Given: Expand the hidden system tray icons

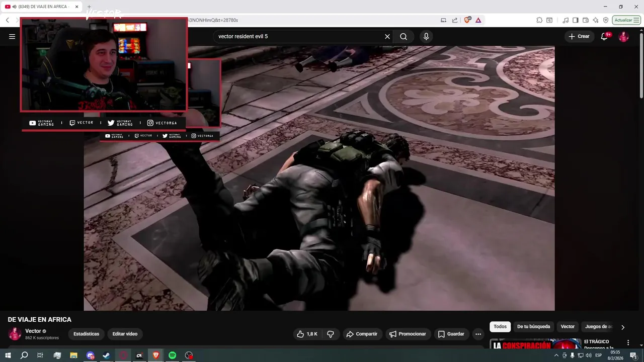Looking at the screenshot, I should 556,355.
